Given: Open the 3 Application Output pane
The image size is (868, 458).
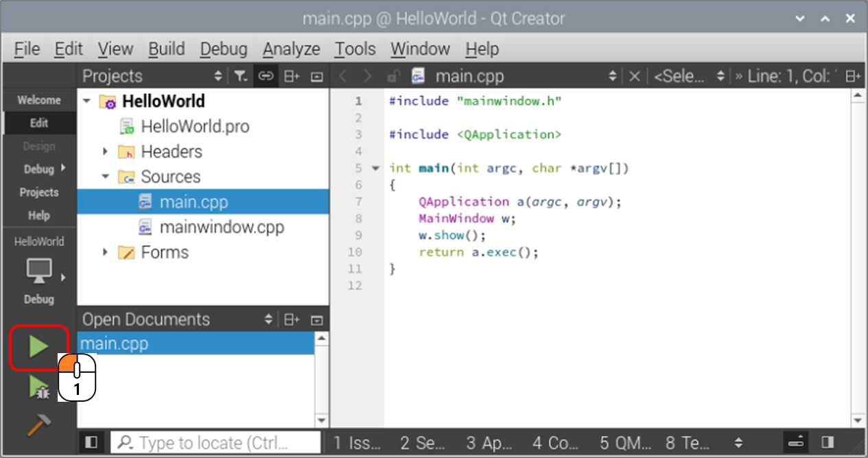Looking at the screenshot, I should (489, 443).
